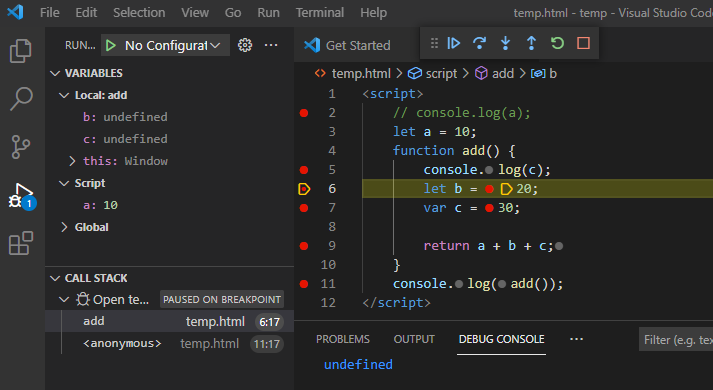Open the Explorer view in activity bar

(20, 50)
